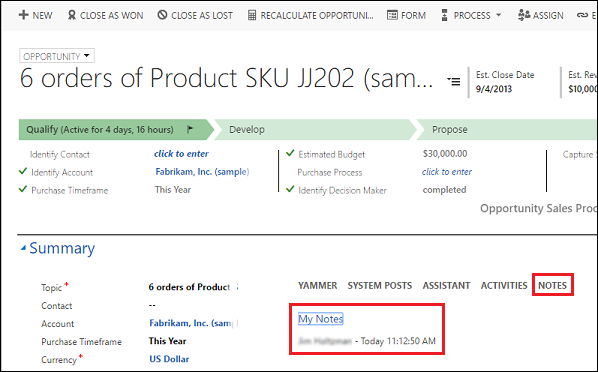598x372 pixels.
Task: Open the PROCESS dropdown arrow
Action: 498,15
